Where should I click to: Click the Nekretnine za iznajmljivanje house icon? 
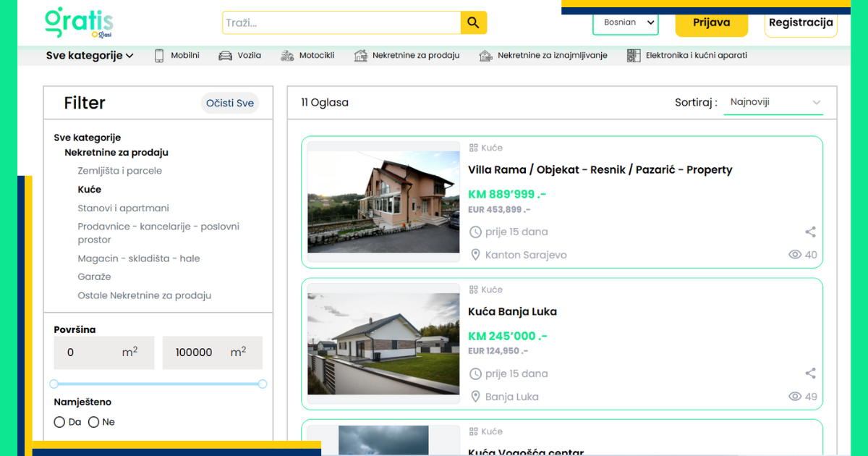coord(485,55)
